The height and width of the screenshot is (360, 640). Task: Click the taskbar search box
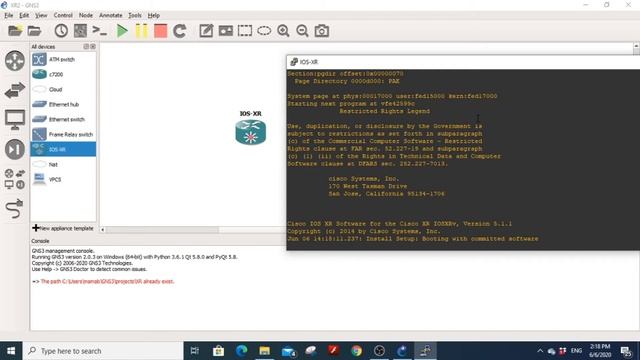103,351
